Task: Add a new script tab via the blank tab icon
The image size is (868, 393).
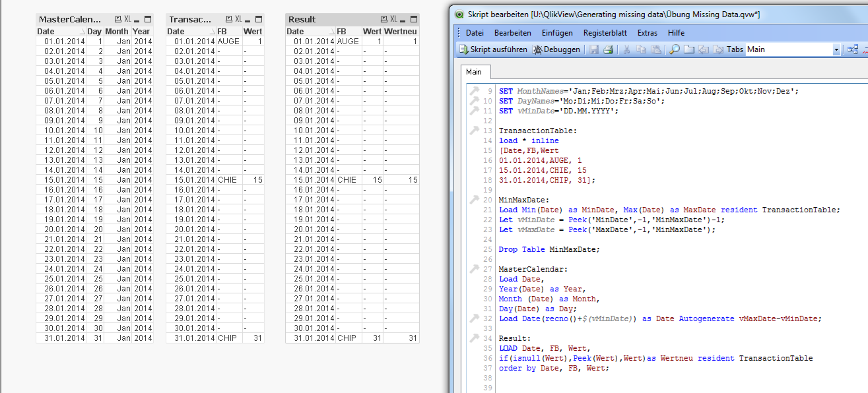Action: point(688,49)
